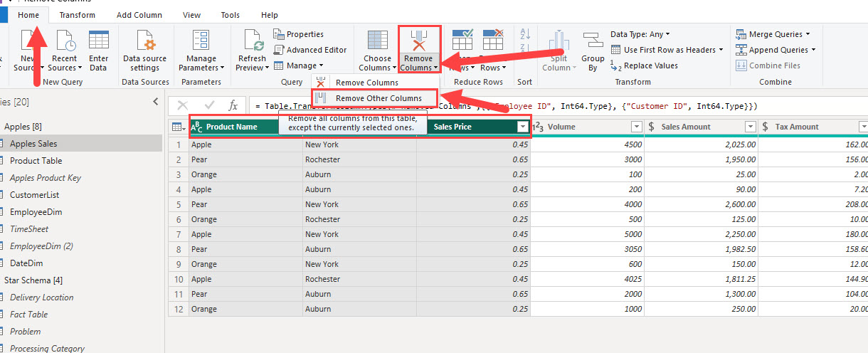Switch to the Add Column tab
Image resolution: width=868 pixels, height=353 pixels.
tap(139, 15)
